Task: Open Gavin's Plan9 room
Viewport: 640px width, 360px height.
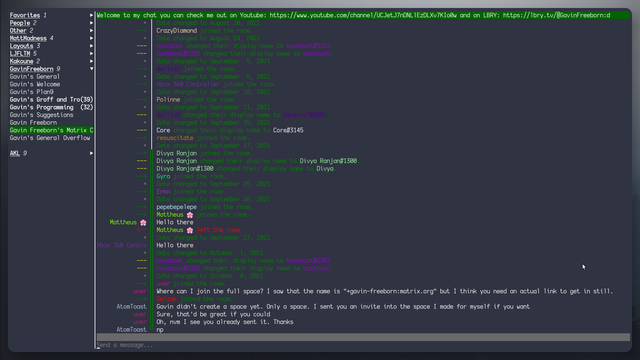Action: pyautogui.click(x=31, y=92)
